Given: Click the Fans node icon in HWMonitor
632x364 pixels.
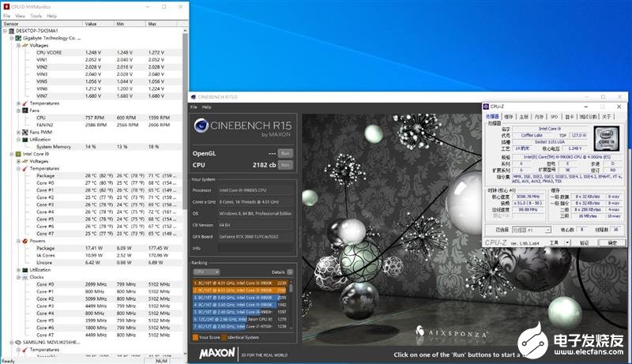Looking at the screenshot, I should [25, 111].
